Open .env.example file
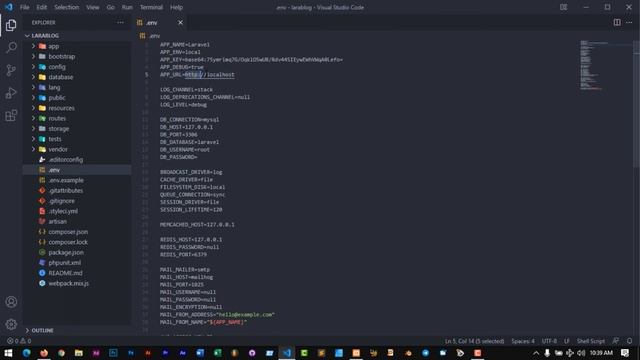Image resolution: width=640 pixels, height=360 pixels. 77,180
